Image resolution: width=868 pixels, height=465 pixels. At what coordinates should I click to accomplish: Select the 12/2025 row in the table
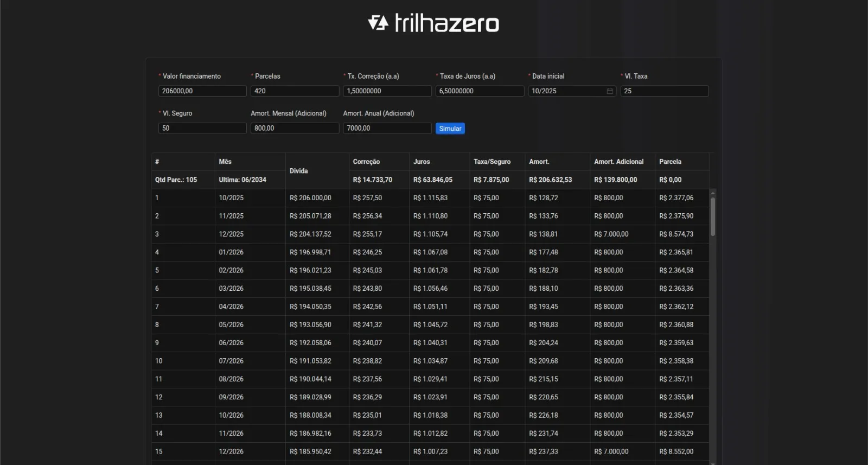(231, 234)
